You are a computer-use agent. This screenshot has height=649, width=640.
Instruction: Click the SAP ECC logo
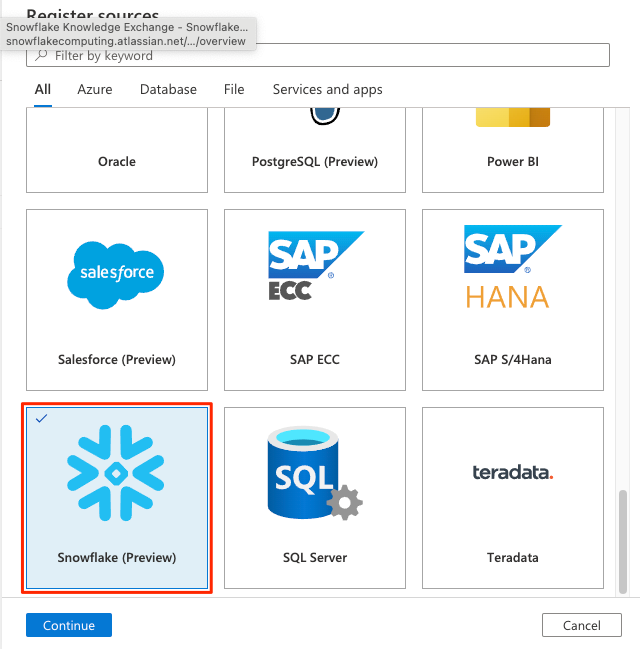pos(316,266)
